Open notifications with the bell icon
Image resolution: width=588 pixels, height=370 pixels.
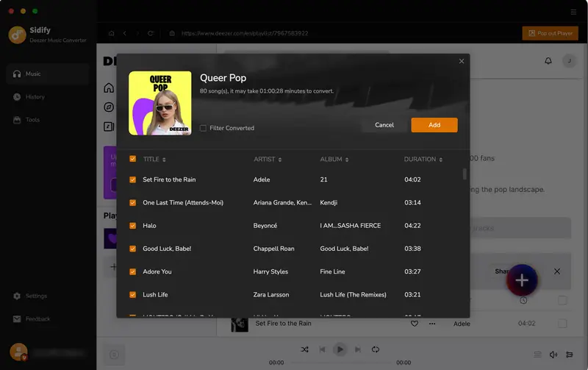(548, 61)
